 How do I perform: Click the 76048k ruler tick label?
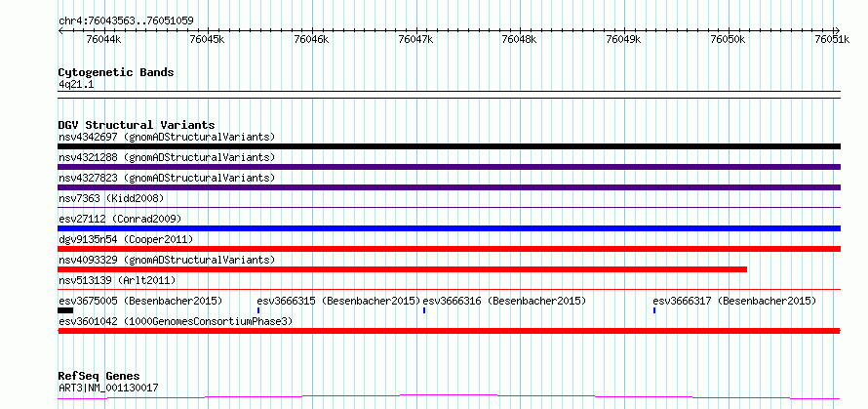(x=519, y=39)
